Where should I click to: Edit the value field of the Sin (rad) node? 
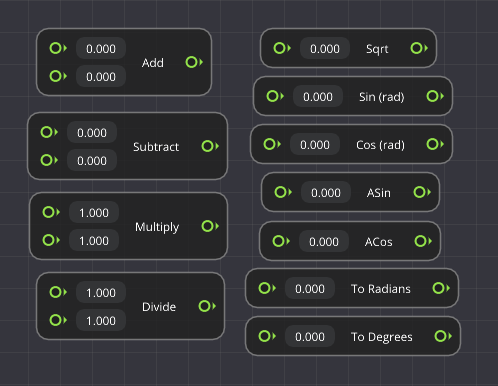pos(318,97)
